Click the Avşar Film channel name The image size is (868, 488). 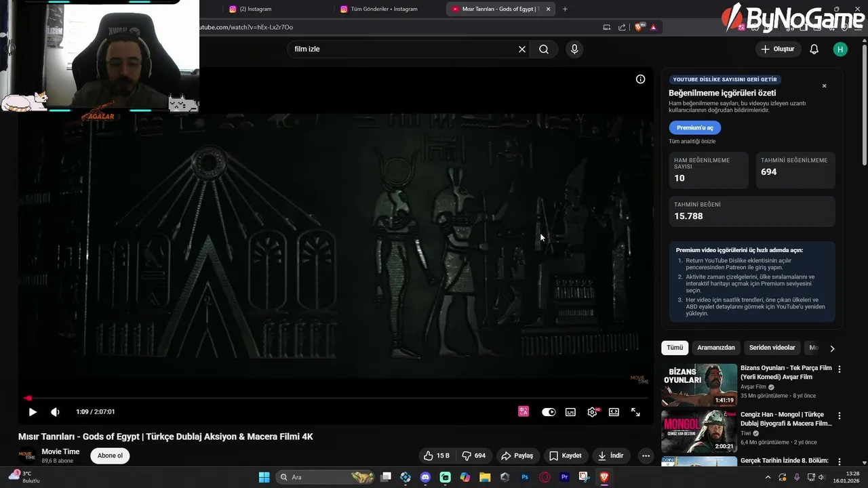pyautogui.click(x=753, y=387)
